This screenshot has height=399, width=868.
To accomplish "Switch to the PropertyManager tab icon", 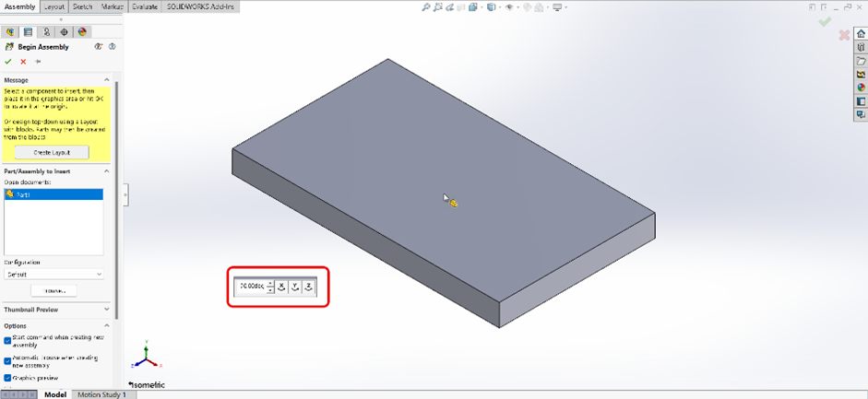I will tap(29, 32).
